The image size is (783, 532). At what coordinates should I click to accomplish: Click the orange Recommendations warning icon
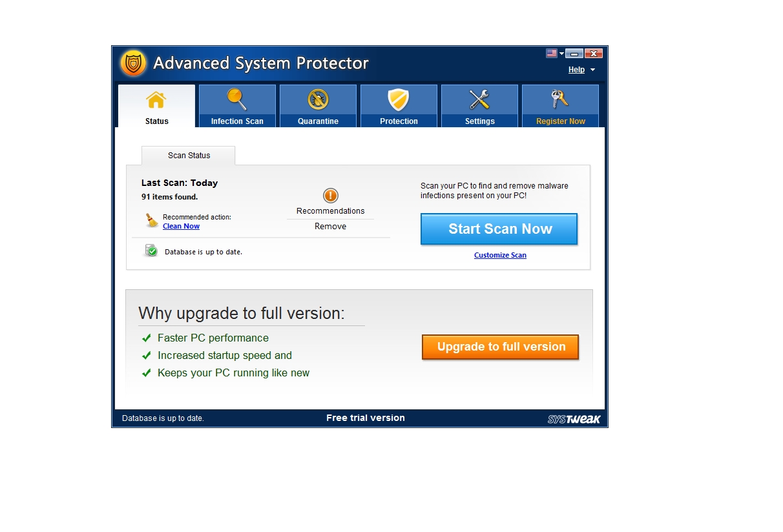click(330, 196)
